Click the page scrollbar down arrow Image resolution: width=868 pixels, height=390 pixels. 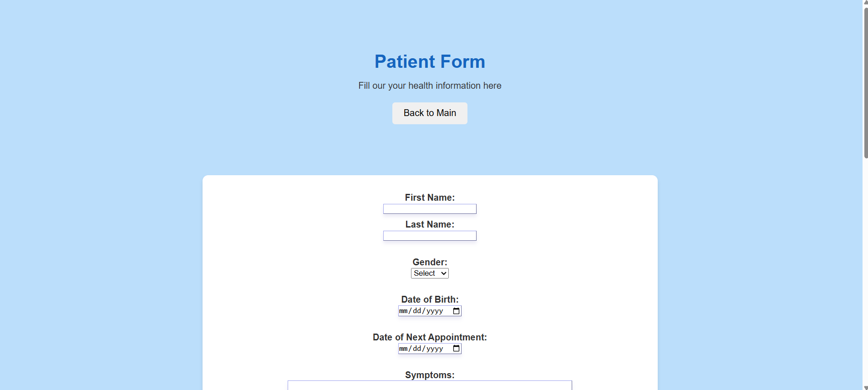click(x=865, y=387)
